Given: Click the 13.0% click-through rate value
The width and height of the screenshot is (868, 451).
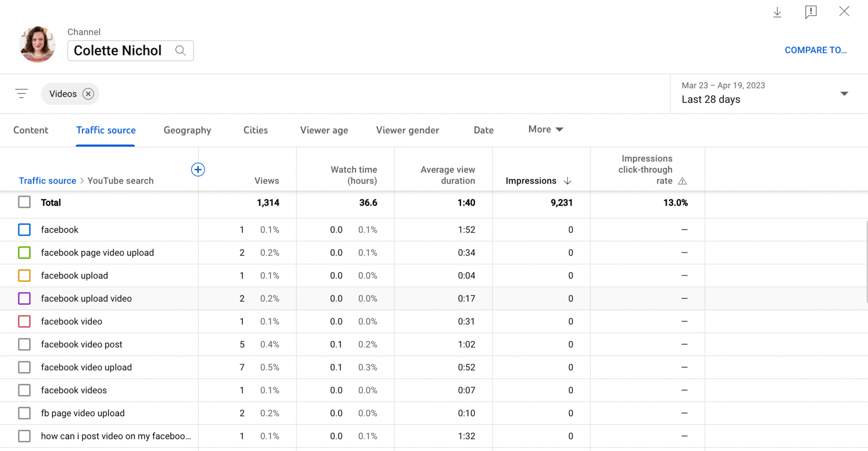Looking at the screenshot, I should (x=676, y=203).
